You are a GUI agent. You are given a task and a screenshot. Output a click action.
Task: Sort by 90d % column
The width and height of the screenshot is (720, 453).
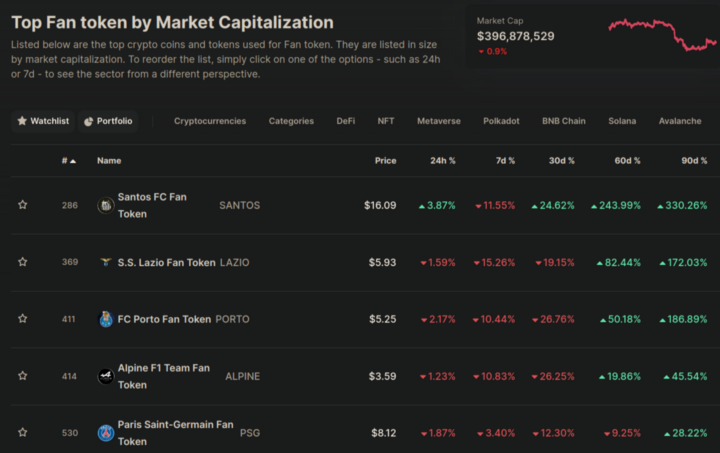[694, 161]
